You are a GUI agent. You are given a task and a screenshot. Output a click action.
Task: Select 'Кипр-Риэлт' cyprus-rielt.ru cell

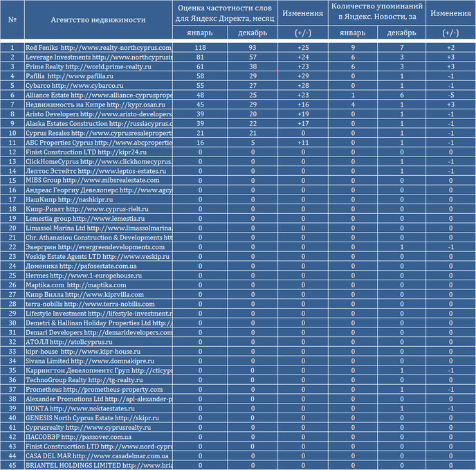pos(98,209)
